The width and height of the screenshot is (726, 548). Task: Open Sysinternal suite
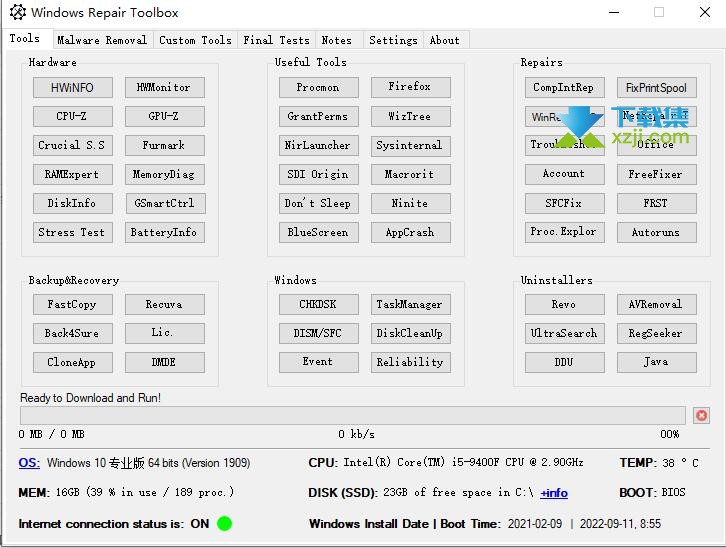pyautogui.click(x=410, y=145)
